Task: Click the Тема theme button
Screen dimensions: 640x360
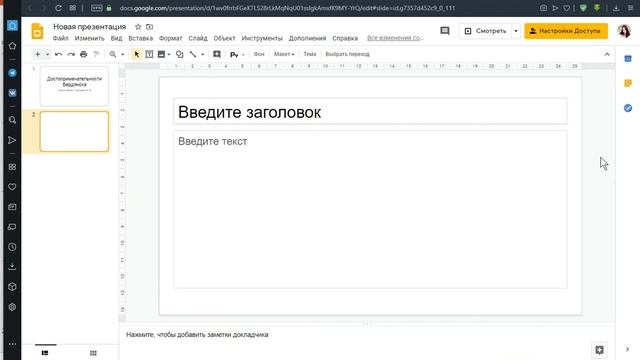Action: 310,54
